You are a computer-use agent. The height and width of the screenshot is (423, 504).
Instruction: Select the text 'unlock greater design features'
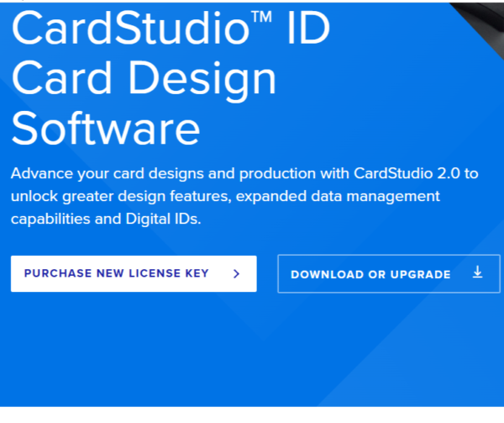point(119,197)
